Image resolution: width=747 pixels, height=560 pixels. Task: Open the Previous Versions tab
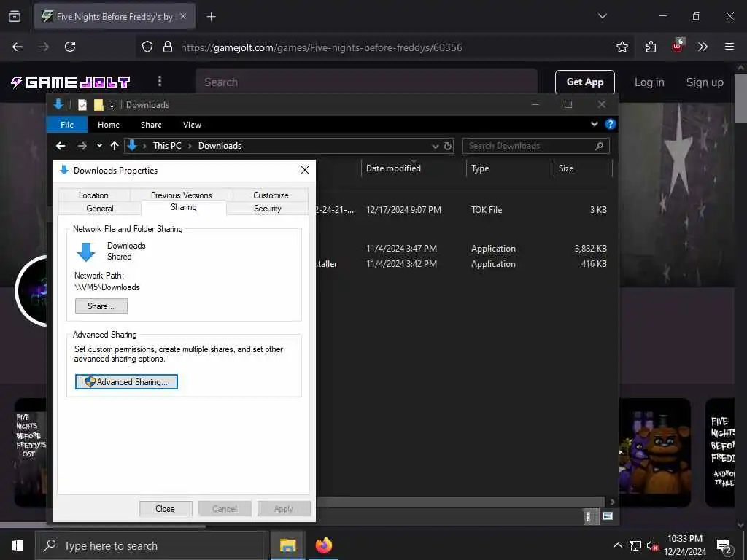coord(181,195)
